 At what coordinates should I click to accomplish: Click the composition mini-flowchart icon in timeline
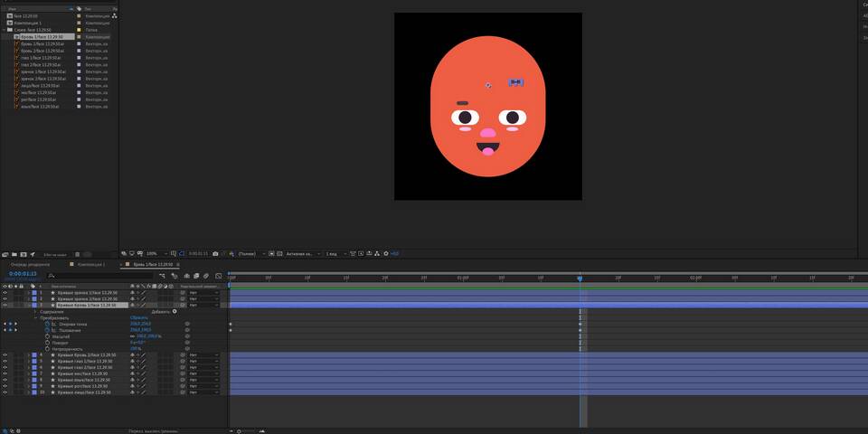click(162, 276)
